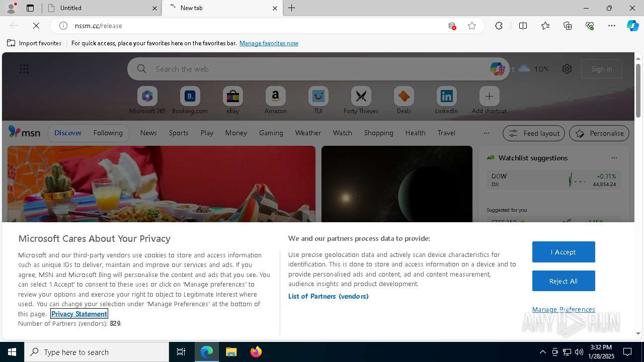Open File Explorer from taskbar
Image resolution: width=644 pixels, height=362 pixels.
pos(231,352)
